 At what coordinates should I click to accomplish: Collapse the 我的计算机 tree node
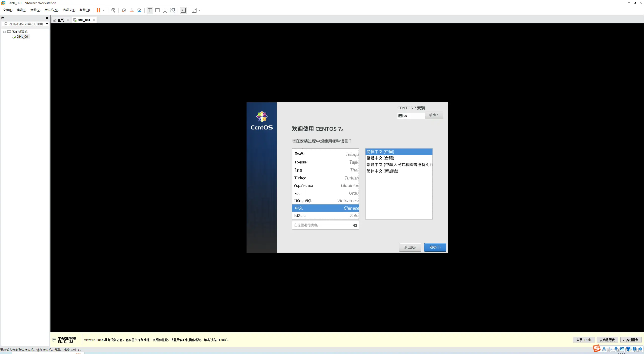4,32
